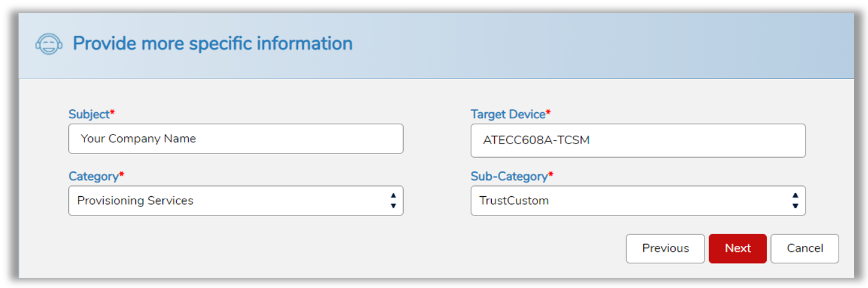
Task: Click the red asterisk beside Target Device
Action: tap(548, 112)
